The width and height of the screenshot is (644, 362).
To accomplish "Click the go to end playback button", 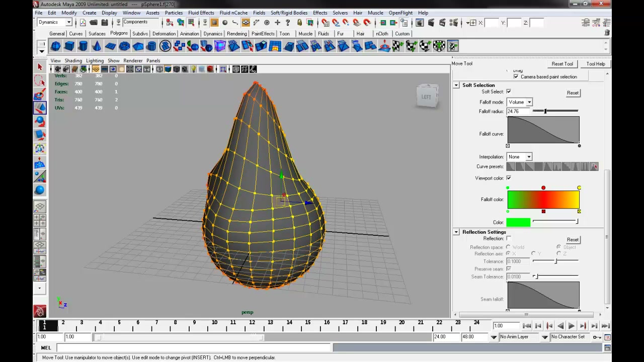I will pos(605,326).
